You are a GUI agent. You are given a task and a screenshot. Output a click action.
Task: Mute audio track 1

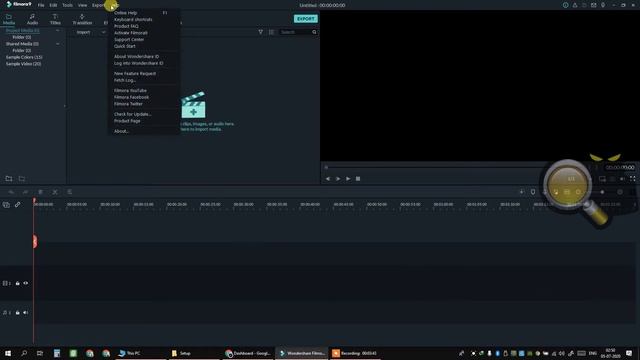click(x=26, y=313)
